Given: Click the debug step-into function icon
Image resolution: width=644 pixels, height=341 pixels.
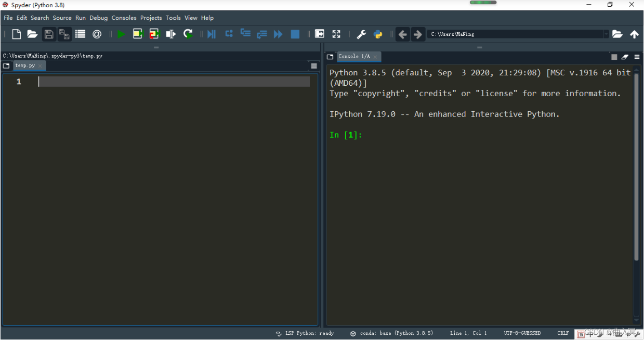Looking at the screenshot, I should (245, 34).
